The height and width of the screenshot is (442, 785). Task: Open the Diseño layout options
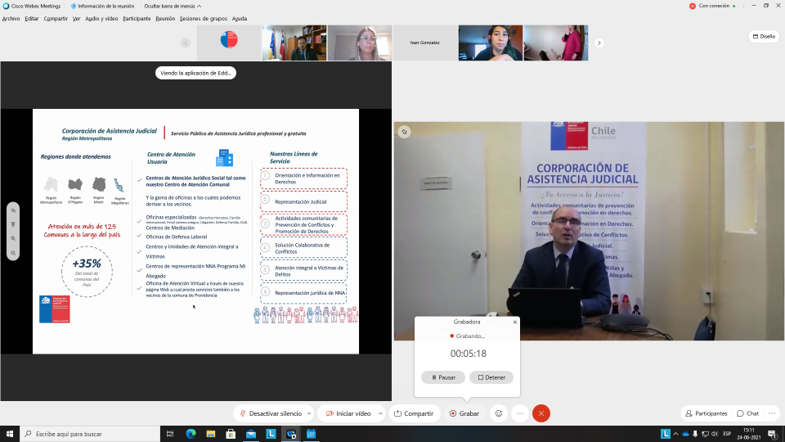click(764, 36)
